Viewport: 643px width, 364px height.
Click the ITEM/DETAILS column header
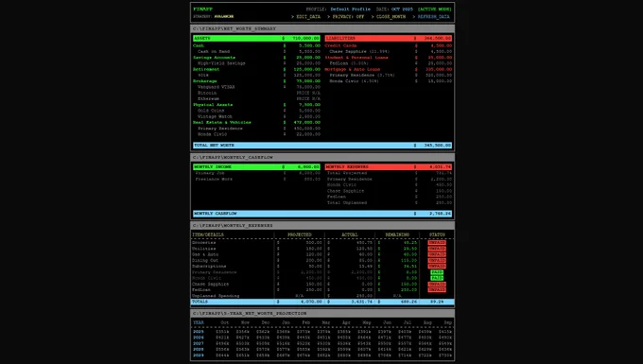point(208,234)
